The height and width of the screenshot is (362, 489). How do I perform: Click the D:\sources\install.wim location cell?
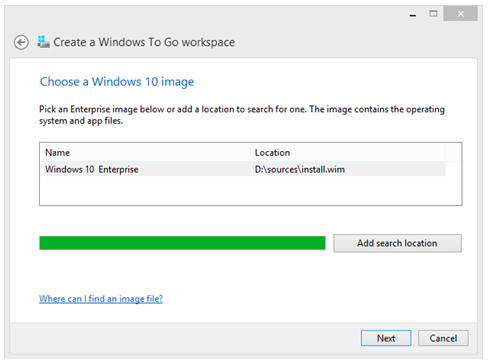[300, 169]
